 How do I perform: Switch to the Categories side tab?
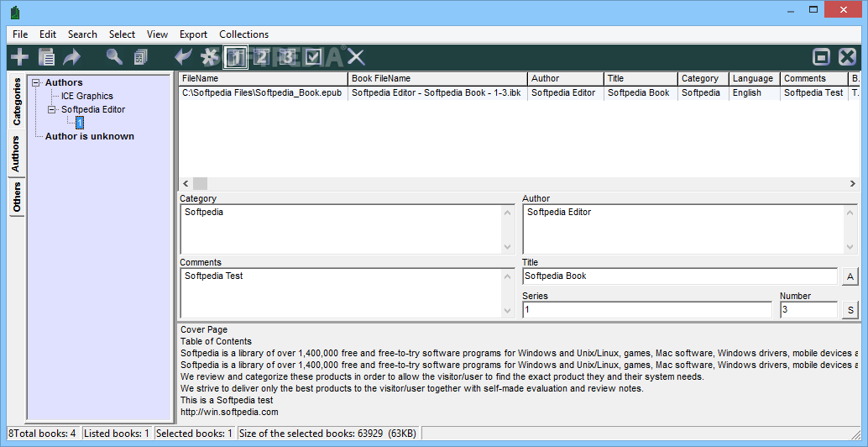(17, 101)
